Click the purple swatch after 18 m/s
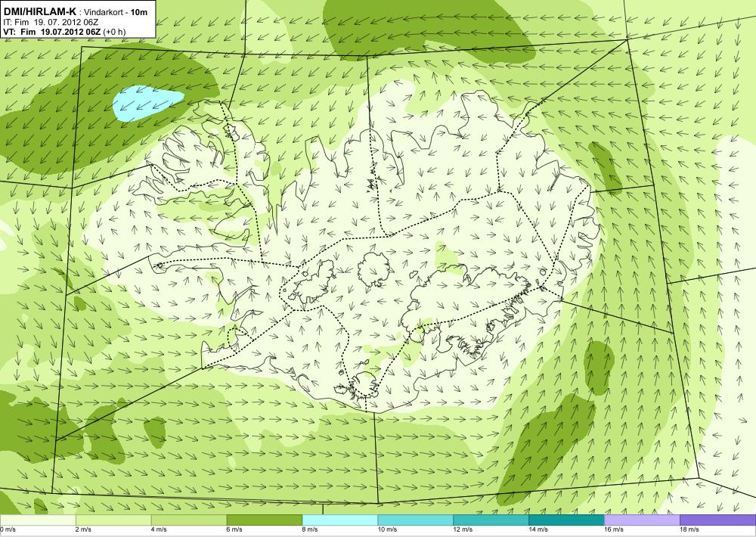The image size is (756, 537). pyautogui.click(x=718, y=520)
